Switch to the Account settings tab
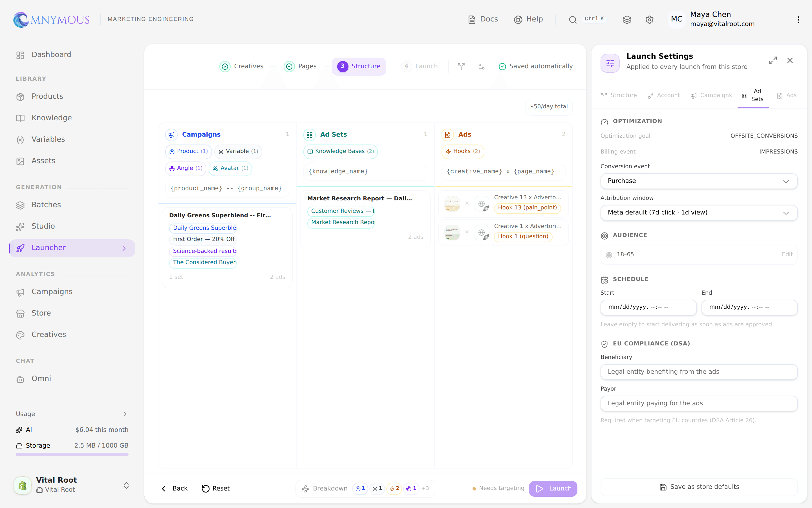 click(664, 95)
